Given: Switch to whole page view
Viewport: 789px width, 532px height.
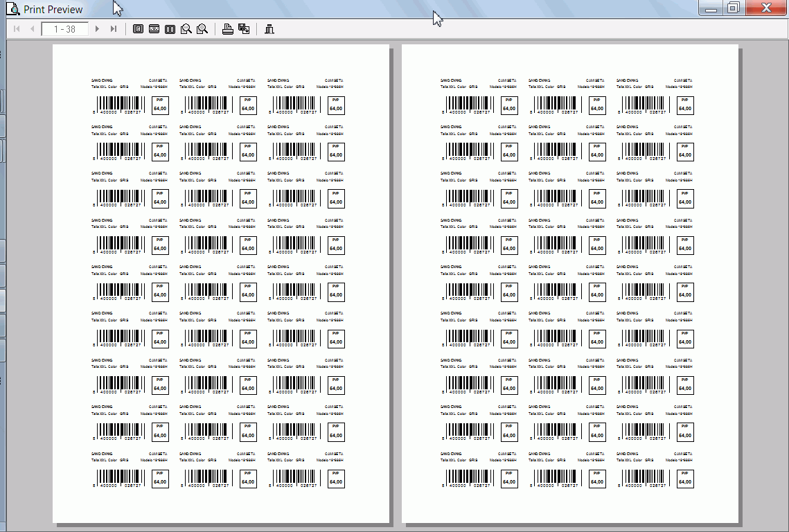Looking at the screenshot, I should pyautogui.click(x=138, y=29).
